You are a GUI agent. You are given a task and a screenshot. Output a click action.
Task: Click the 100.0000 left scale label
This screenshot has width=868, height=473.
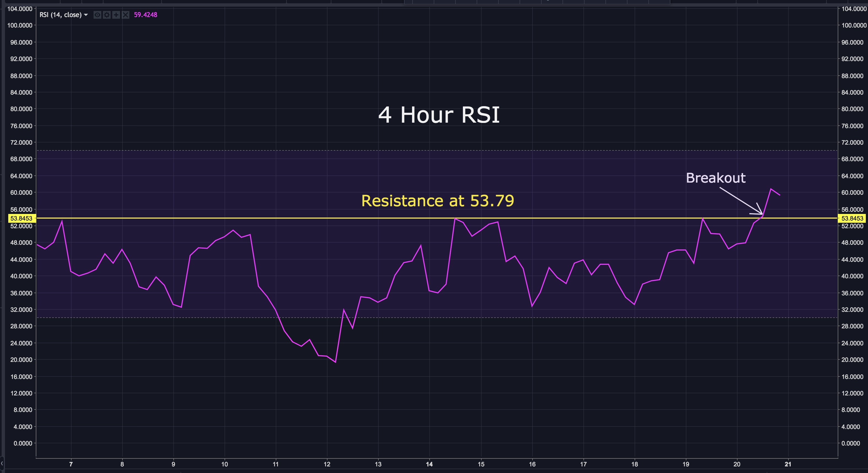click(20, 26)
